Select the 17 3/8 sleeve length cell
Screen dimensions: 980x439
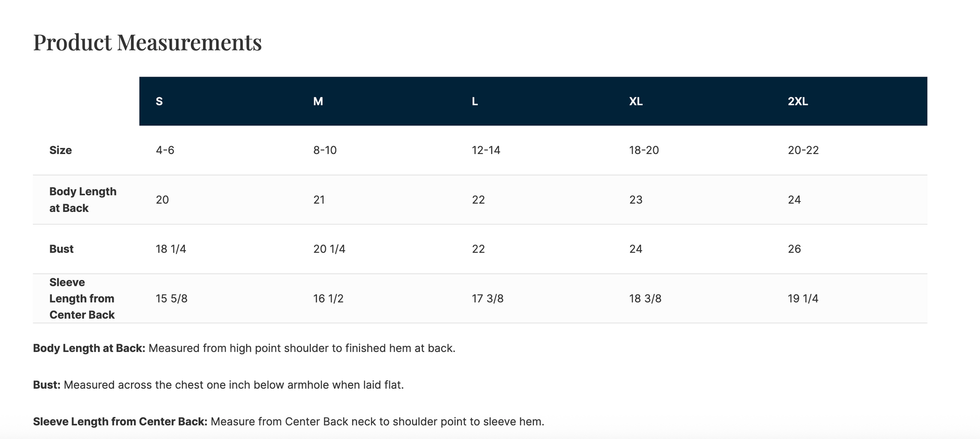[x=487, y=299]
